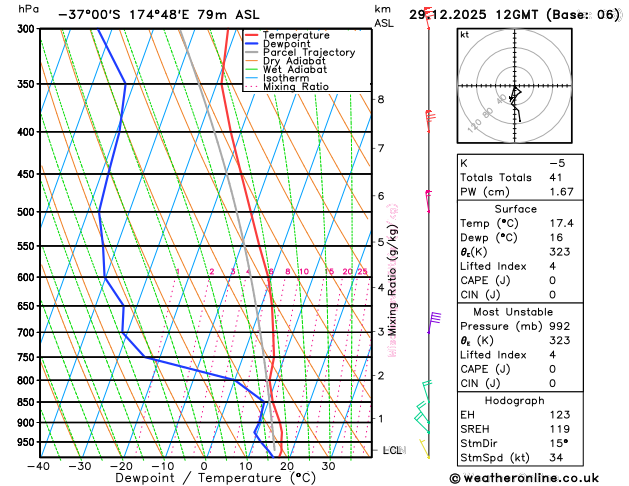Click the 850 pressure level label

(25, 402)
